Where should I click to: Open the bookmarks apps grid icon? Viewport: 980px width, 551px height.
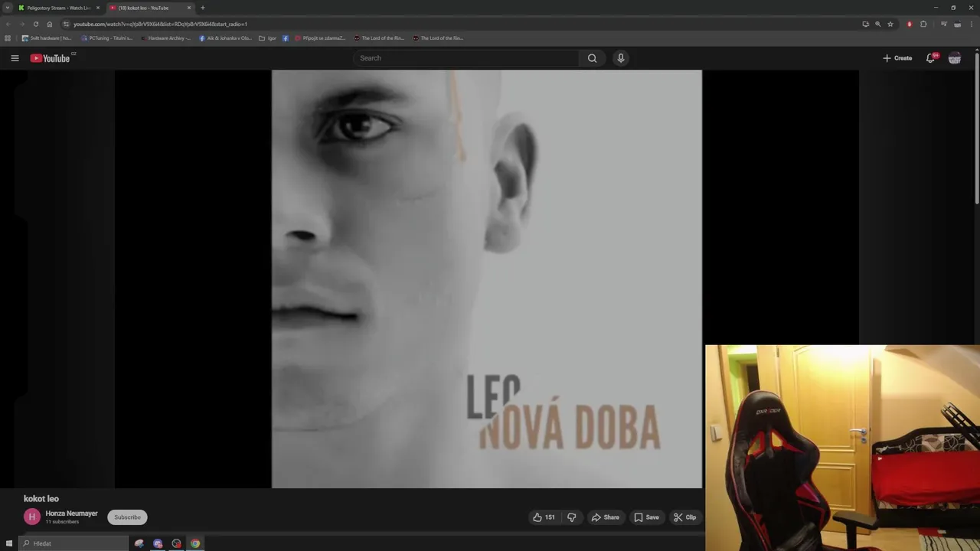8,37
